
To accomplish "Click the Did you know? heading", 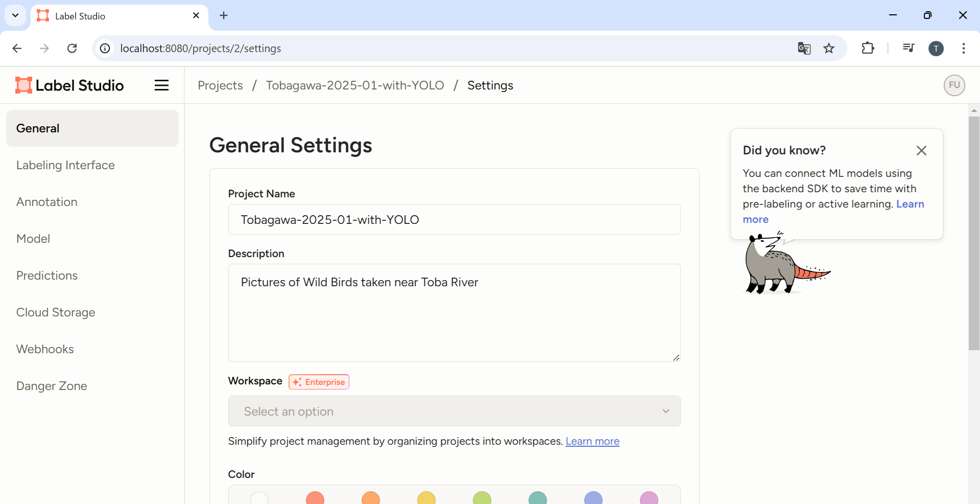I will (x=784, y=150).
